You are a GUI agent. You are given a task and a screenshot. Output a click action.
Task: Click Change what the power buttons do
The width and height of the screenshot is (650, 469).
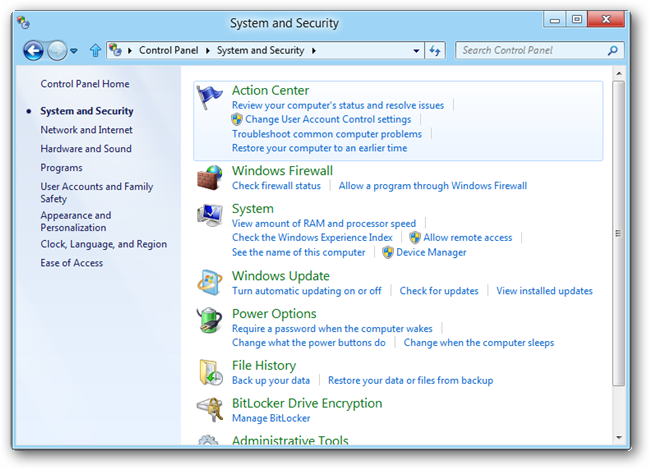(309, 343)
